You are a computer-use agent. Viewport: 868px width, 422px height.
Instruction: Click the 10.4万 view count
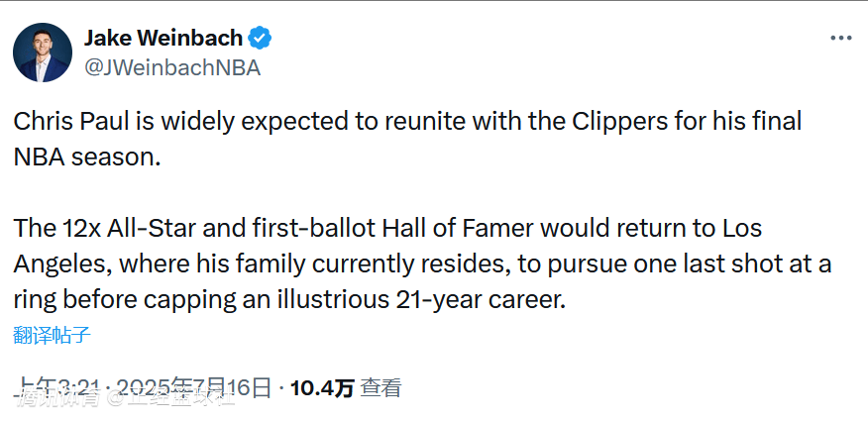(322, 388)
